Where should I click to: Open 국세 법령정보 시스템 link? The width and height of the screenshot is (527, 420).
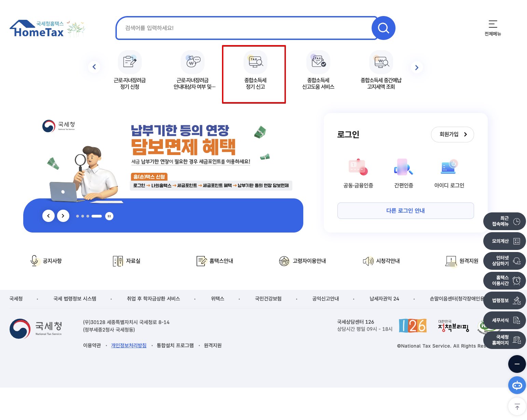(x=75, y=299)
